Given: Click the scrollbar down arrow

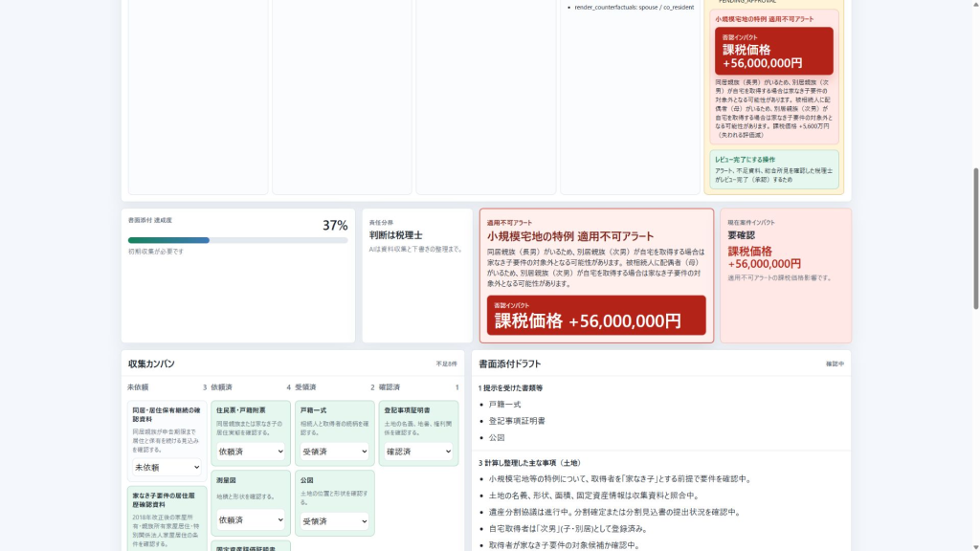Looking at the screenshot, I should point(975,546).
